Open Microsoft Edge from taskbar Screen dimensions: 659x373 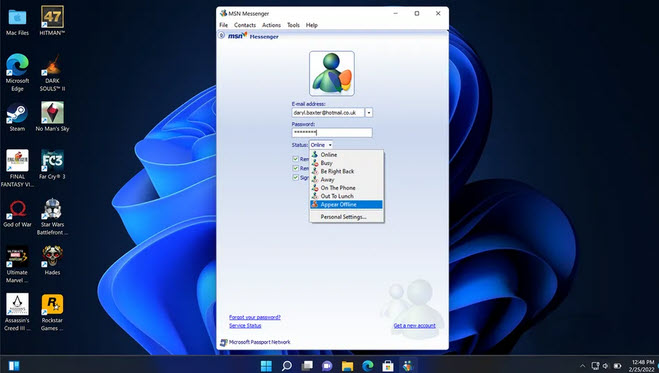click(x=368, y=366)
